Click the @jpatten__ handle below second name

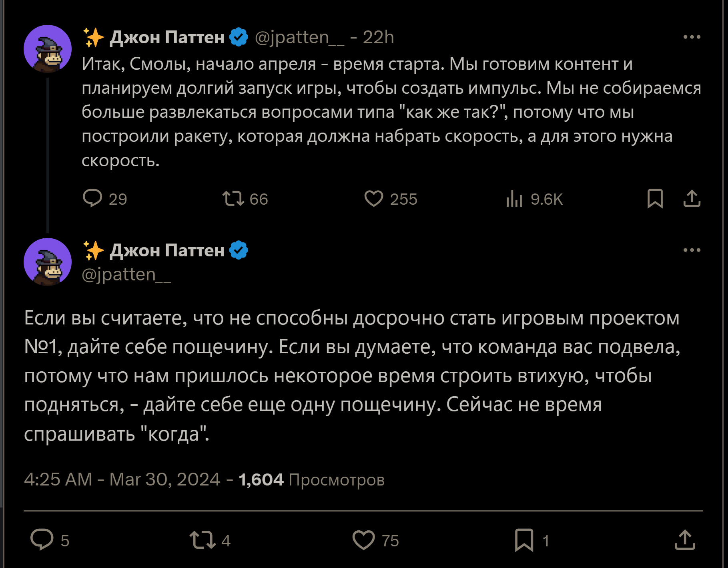[x=126, y=275]
